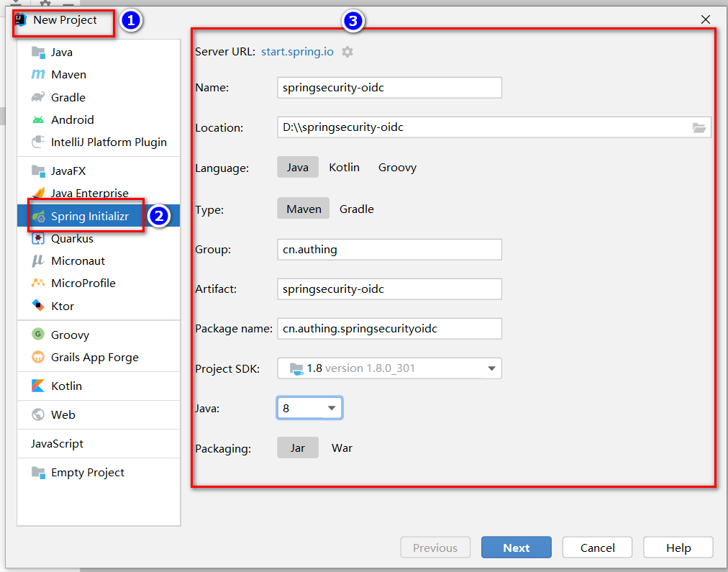Screen dimensions: 728x572
Task: Highlight the 1.8 SDK version indicator
Action: click(317, 368)
